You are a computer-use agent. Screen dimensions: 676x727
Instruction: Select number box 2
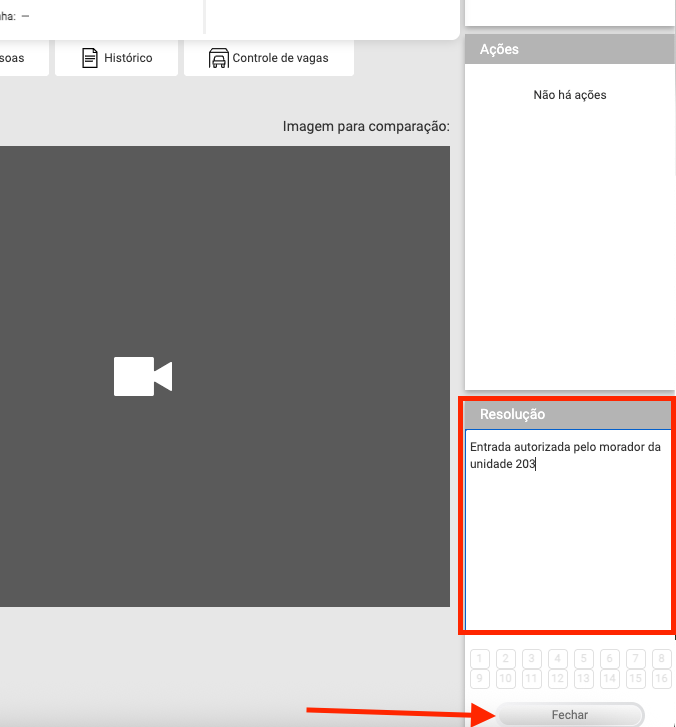[506, 659]
